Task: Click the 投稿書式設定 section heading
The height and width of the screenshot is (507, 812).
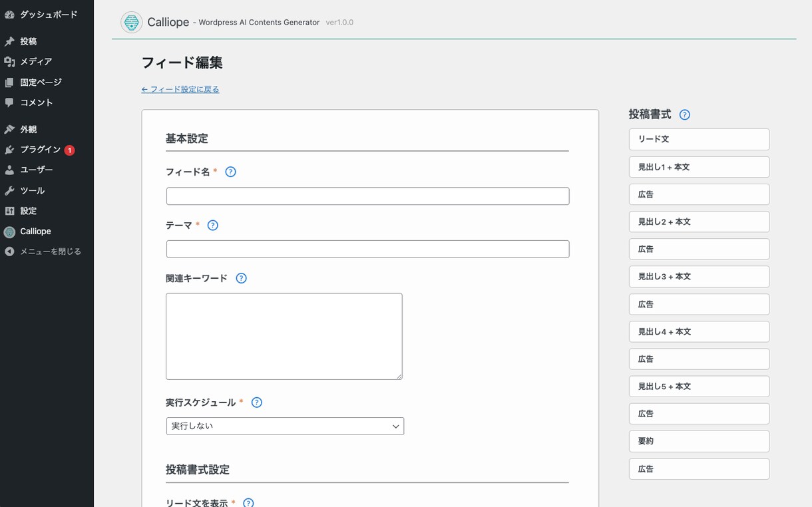Action: point(198,469)
